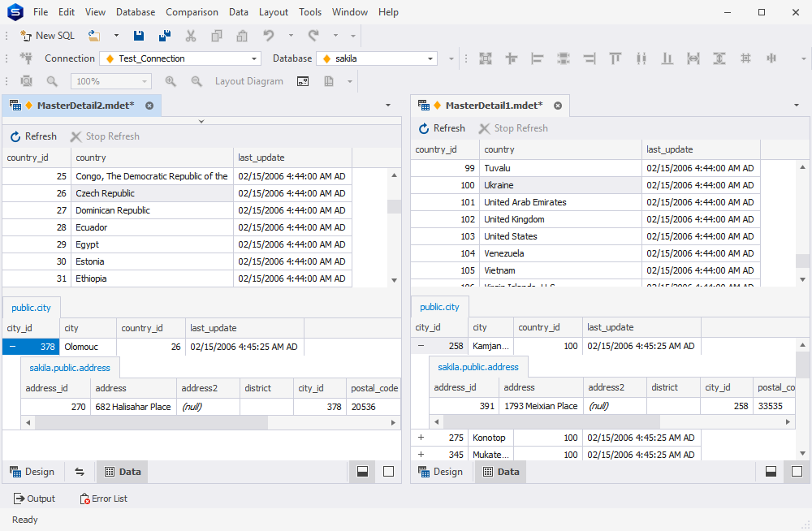This screenshot has height=531, width=812.
Task: Open the Undo history dropdown arrow
Action: pyautogui.click(x=291, y=36)
